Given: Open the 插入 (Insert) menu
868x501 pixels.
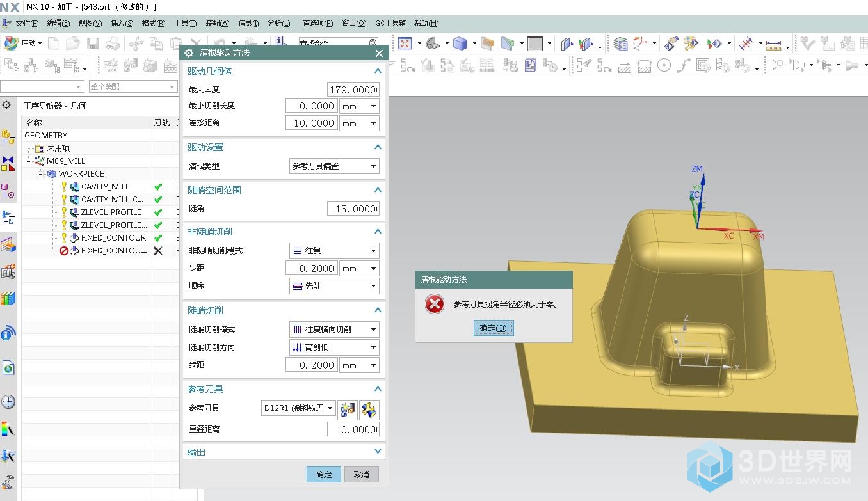Looking at the screenshot, I should [122, 23].
